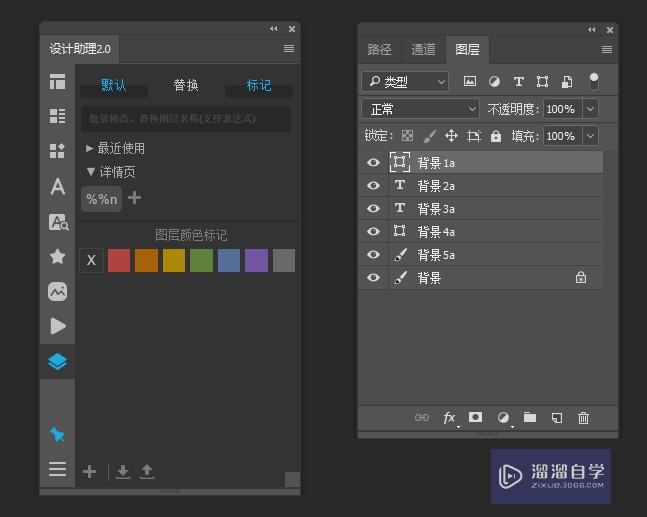Open the star favorites icon in sidebar
Viewport: 647px width, 517px height.
(x=57, y=256)
